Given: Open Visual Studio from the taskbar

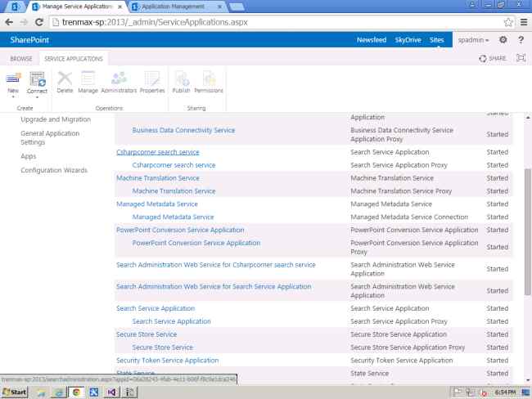Looking at the screenshot, I should [111, 392].
